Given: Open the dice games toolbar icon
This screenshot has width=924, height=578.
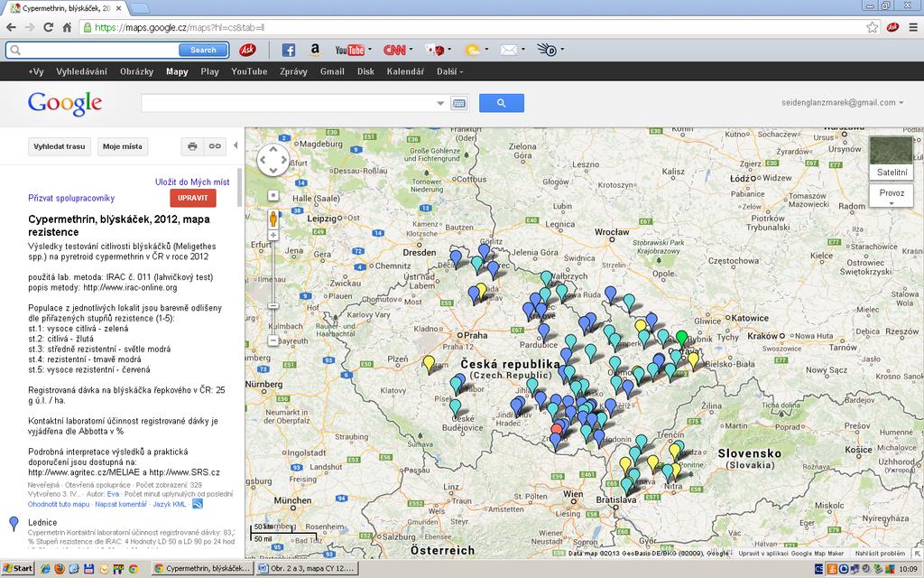Looking at the screenshot, I should coord(436,51).
